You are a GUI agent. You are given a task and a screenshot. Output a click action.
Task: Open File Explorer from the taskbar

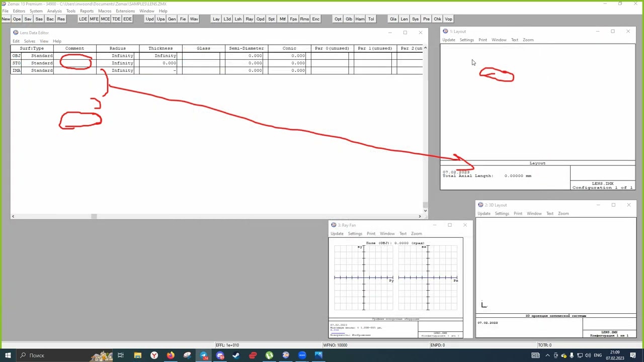pyautogui.click(x=137, y=355)
